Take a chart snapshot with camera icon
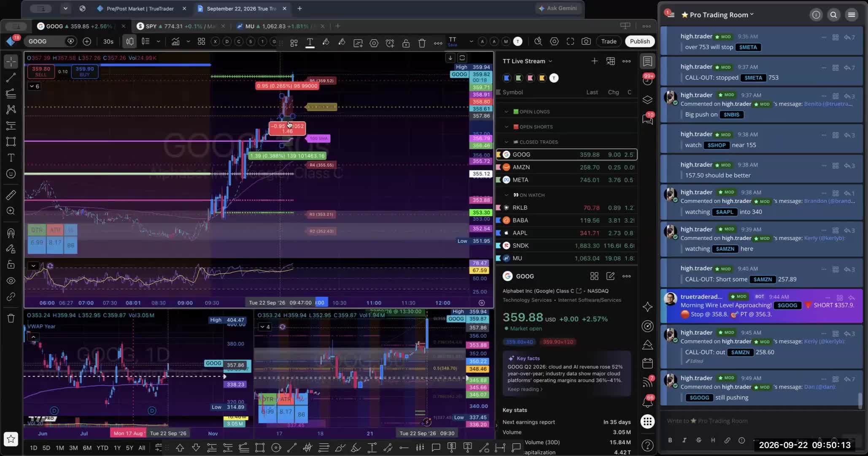The height and width of the screenshot is (456, 868). [x=586, y=41]
